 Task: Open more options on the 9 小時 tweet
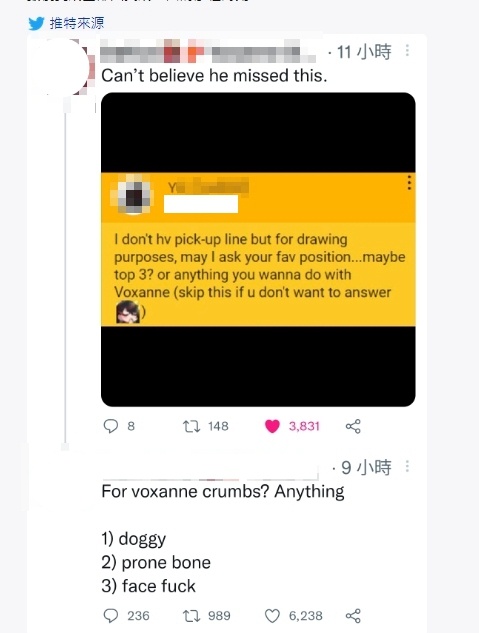[407, 466]
